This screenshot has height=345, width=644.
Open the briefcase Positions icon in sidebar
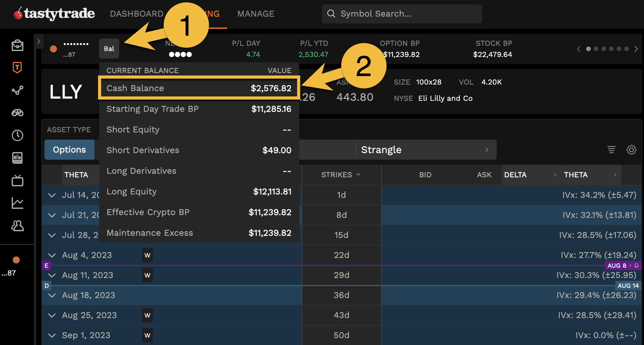(x=18, y=45)
